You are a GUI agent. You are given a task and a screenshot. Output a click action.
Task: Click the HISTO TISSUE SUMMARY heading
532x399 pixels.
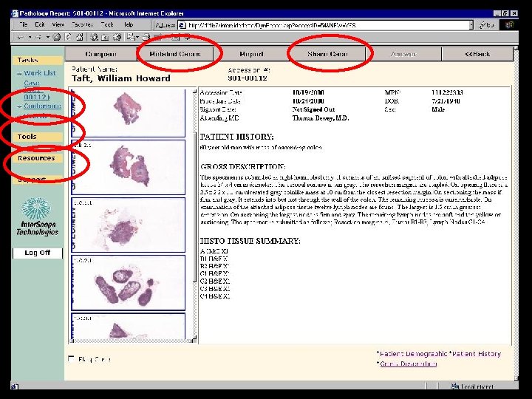tap(250, 241)
